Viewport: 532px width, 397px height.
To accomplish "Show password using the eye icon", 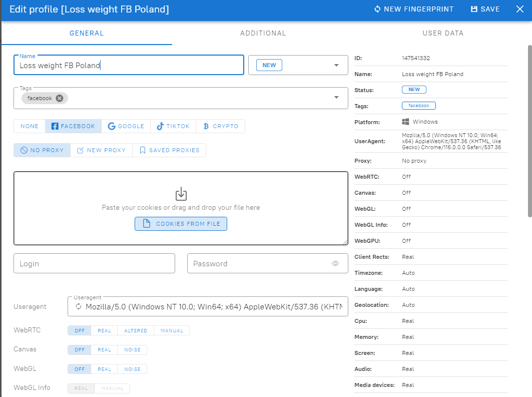I will coord(335,263).
